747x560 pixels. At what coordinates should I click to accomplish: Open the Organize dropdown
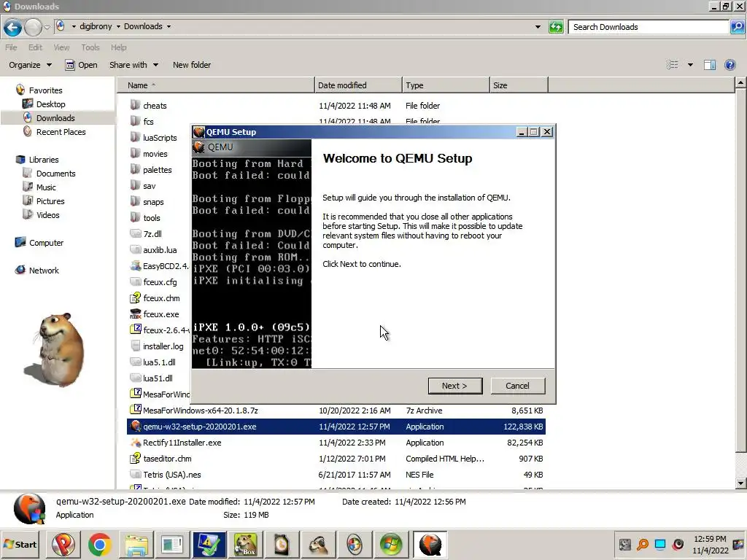[x=30, y=65]
